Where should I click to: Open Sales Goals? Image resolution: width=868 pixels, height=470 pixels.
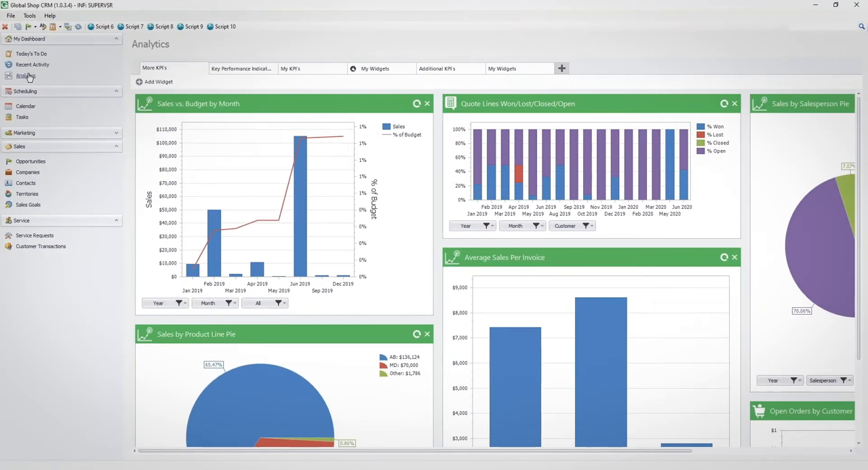pos(28,205)
